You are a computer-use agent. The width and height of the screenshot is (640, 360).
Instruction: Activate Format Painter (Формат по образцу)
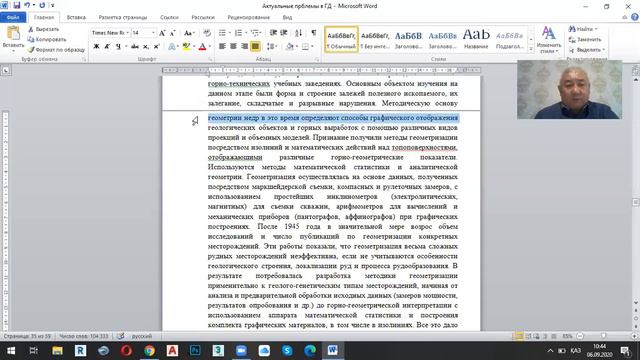click(56, 50)
